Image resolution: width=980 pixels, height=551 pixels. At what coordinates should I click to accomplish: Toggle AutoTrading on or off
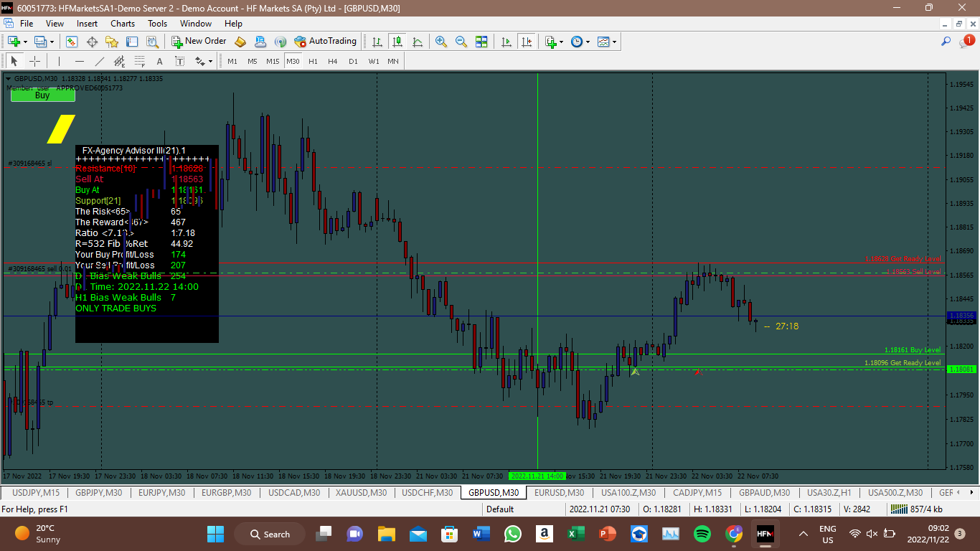pos(325,42)
